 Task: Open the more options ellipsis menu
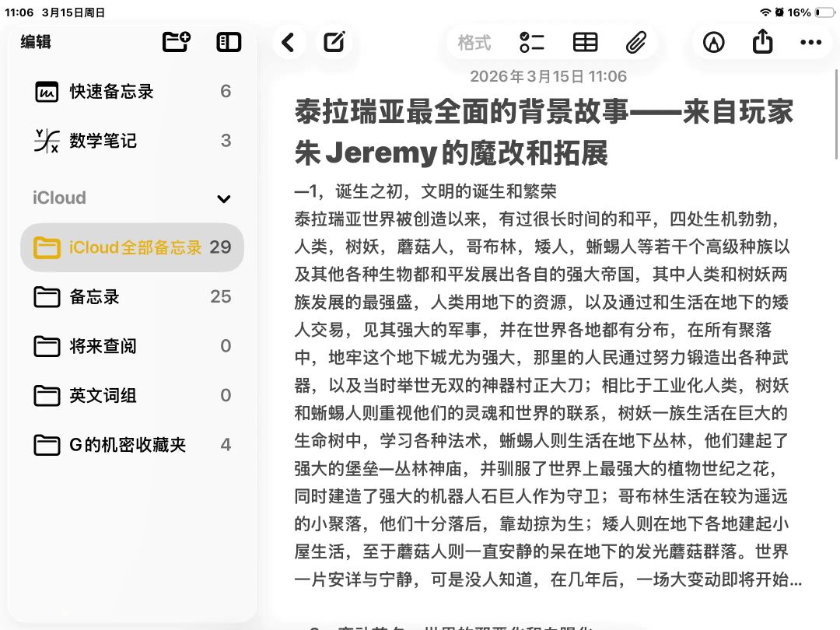[810, 42]
